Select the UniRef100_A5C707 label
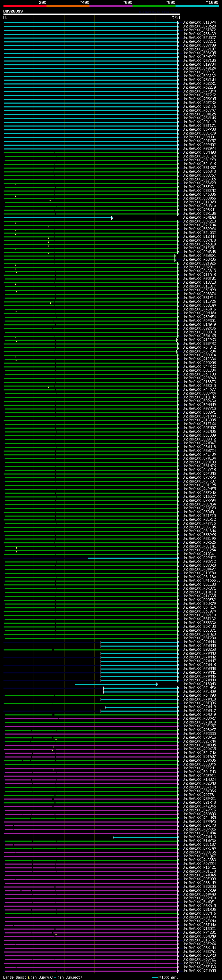Image resolution: width=222 pixels, height=980 pixels. point(199,110)
